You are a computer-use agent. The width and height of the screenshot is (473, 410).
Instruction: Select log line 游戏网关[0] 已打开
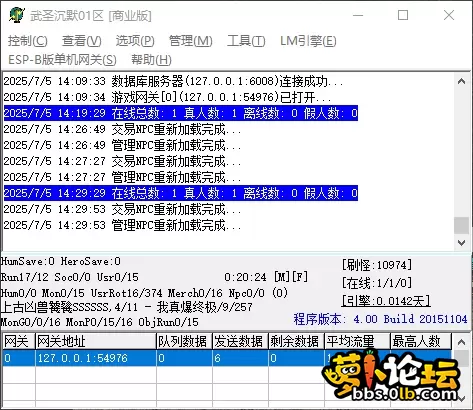167,97
